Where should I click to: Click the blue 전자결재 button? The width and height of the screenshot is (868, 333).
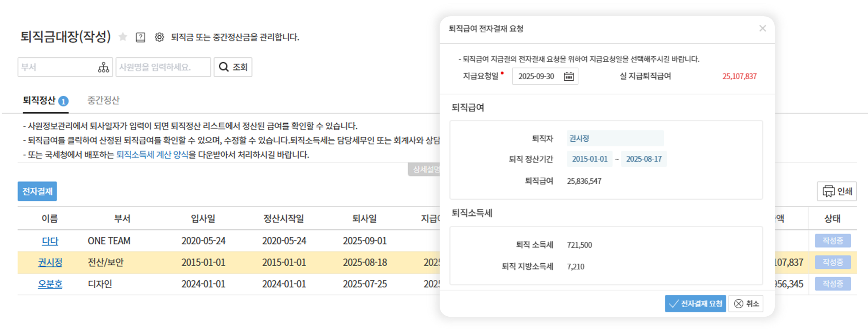(37, 191)
